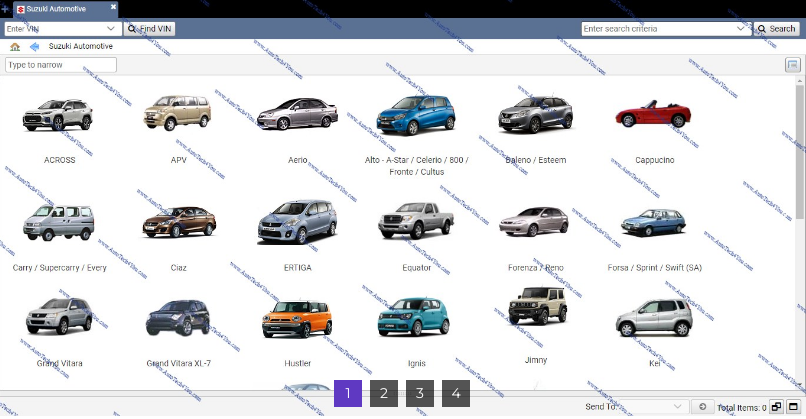Open the ACROSS model thumbnail

tap(58, 115)
